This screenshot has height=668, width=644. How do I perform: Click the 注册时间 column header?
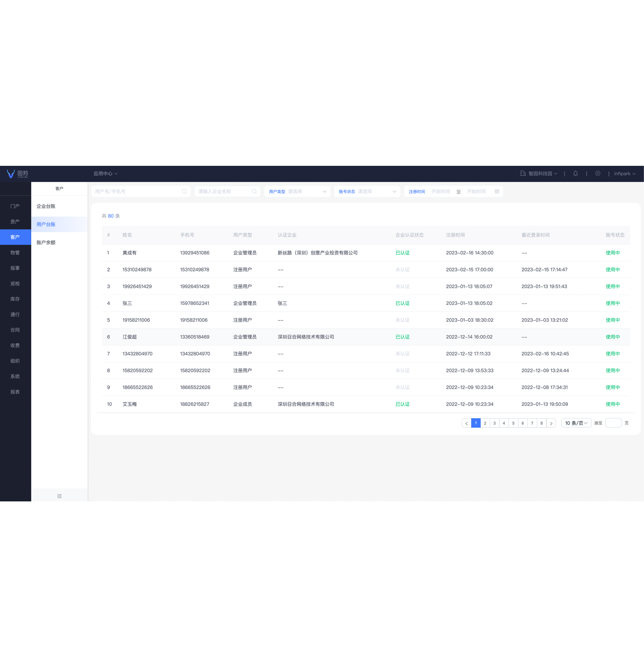(455, 235)
